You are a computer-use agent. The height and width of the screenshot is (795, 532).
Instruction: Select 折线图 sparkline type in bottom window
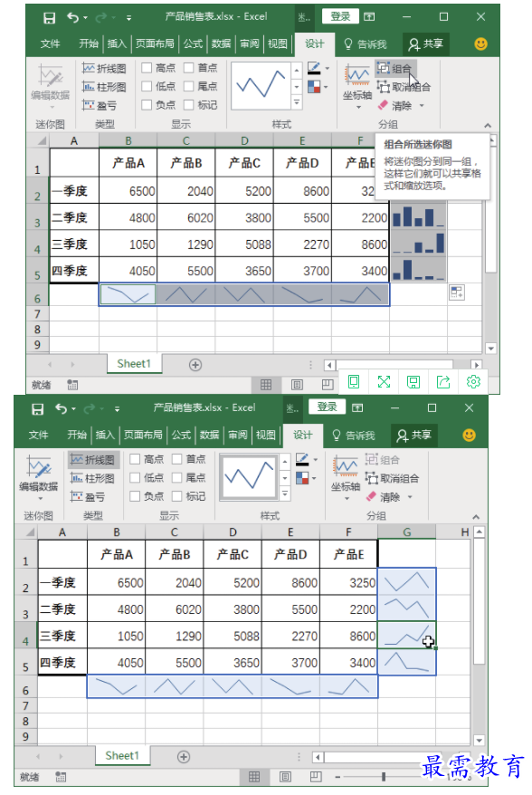click(94, 460)
